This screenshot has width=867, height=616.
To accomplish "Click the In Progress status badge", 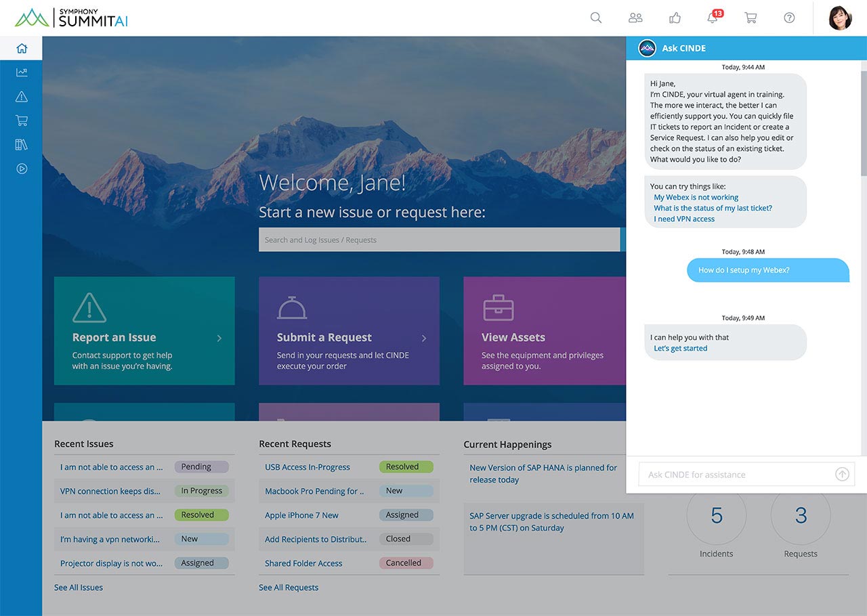I will click(x=202, y=491).
